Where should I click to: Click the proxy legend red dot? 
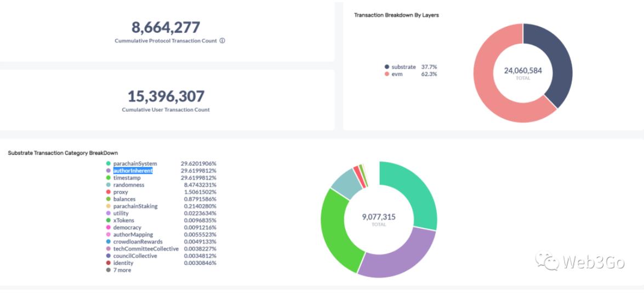point(109,192)
